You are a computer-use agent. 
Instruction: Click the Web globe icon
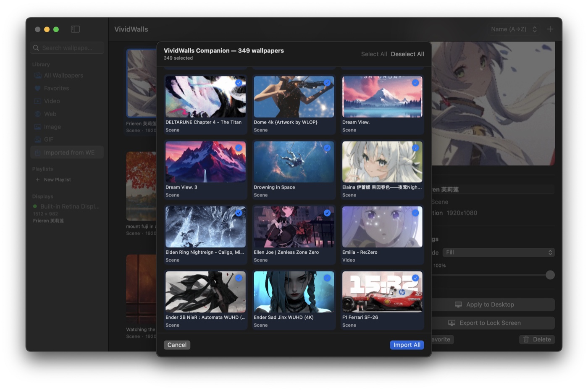tap(38, 114)
